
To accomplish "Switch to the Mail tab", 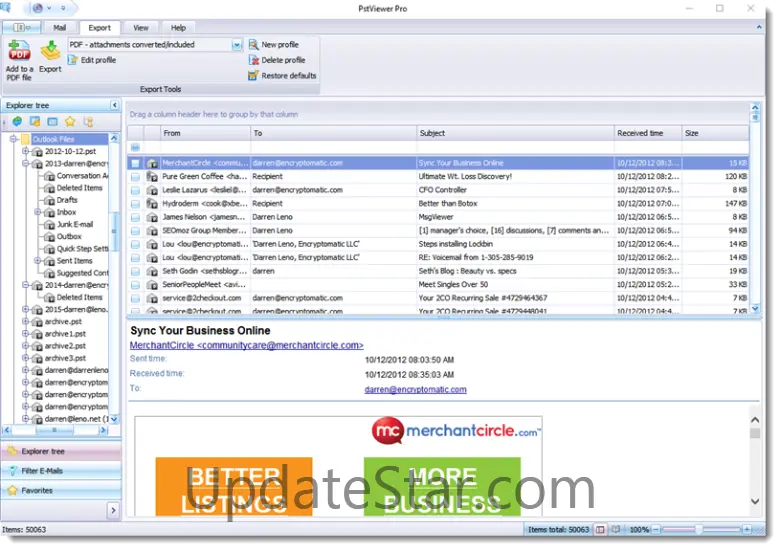I will tap(60, 28).
